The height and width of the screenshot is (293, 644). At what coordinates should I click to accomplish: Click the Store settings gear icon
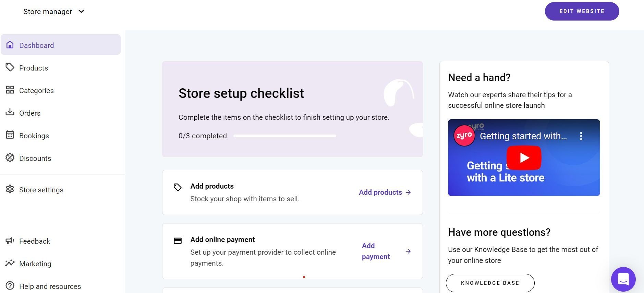(10, 189)
